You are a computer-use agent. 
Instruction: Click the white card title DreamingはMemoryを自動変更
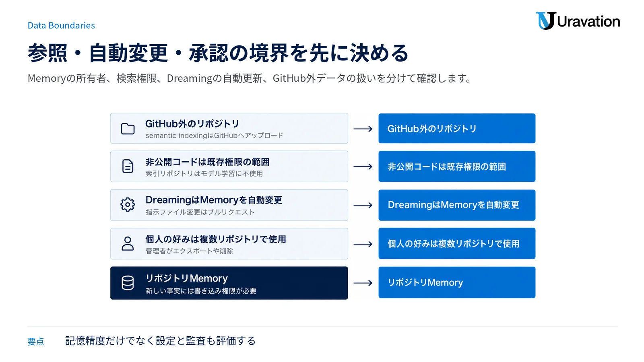[x=214, y=200]
